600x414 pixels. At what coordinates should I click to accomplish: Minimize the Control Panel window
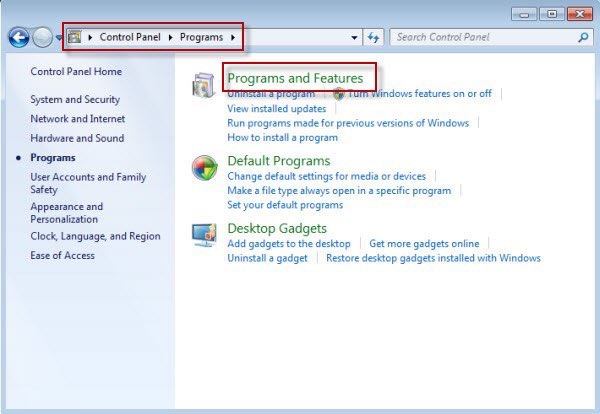524,14
